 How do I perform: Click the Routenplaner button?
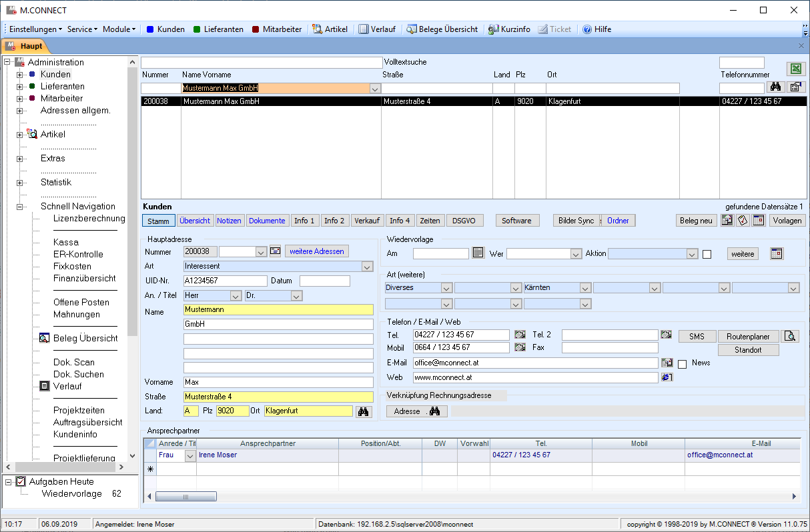coord(748,337)
